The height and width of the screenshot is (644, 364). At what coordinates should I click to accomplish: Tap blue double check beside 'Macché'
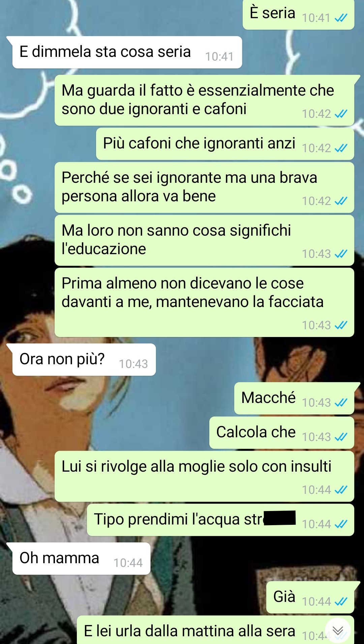[x=341, y=403]
